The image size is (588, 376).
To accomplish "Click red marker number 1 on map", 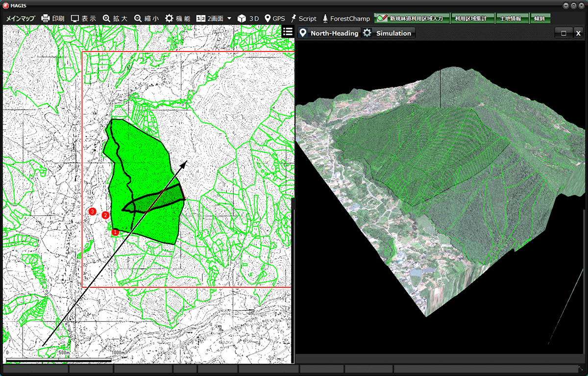I will coord(115,232).
